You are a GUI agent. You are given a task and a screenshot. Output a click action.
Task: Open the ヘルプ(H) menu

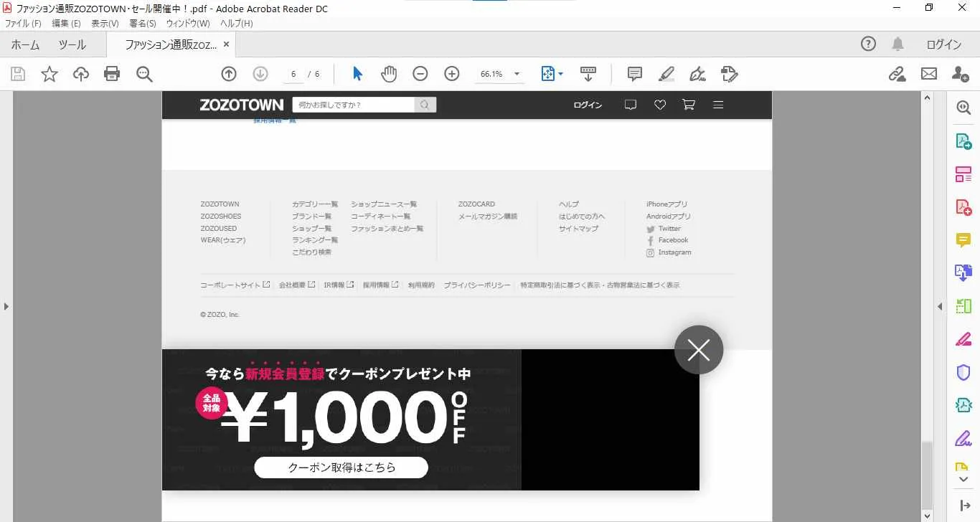236,24
